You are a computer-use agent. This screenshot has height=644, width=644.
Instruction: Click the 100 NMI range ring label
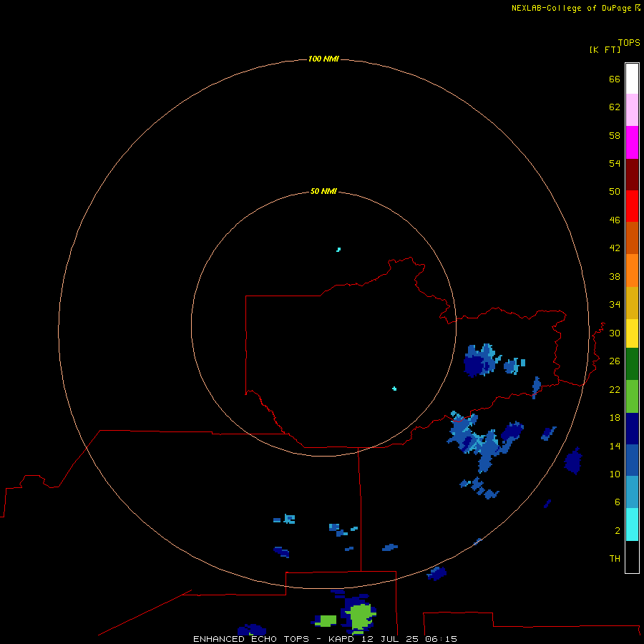[323, 59]
